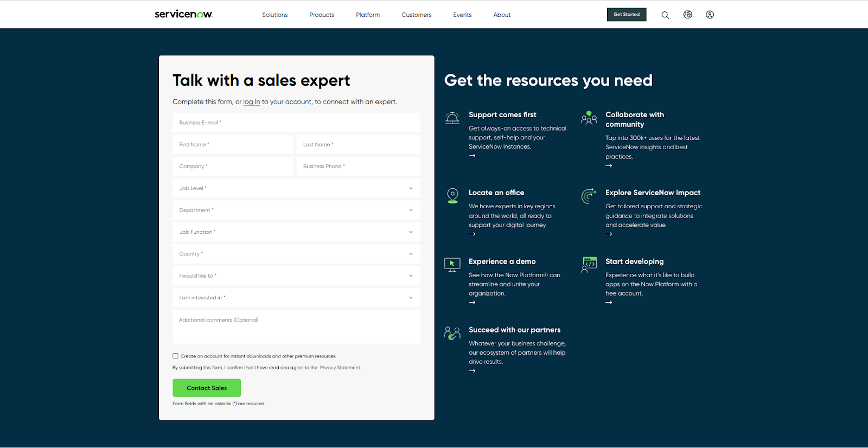Open the search magnifier icon
Image resolution: width=868 pixels, height=448 pixels.
pyautogui.click(x=665, y=15)
